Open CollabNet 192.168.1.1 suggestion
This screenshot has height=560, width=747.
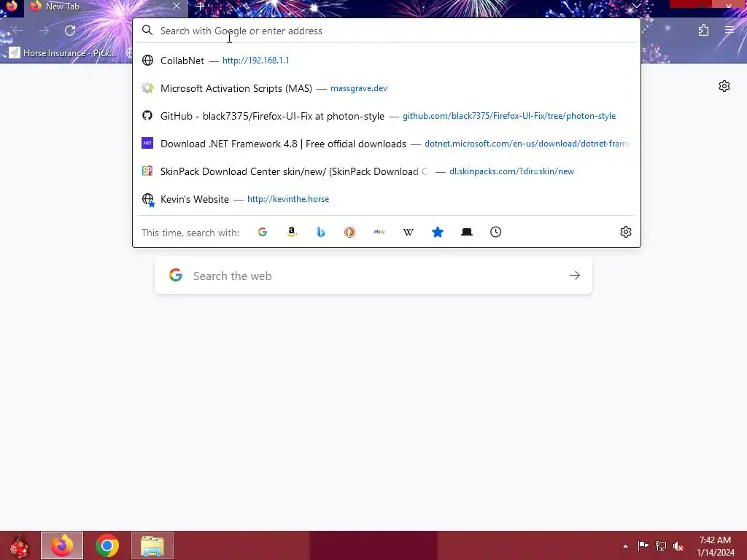click(387, 61)
